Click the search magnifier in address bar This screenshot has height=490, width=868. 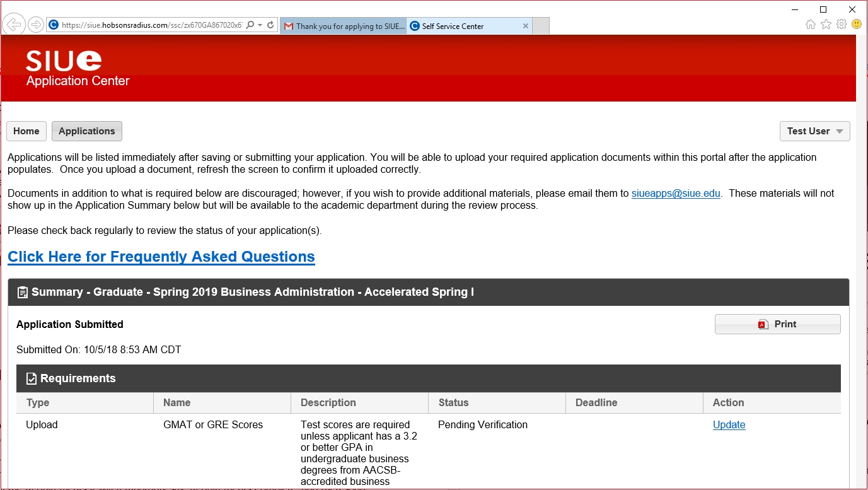250,25
